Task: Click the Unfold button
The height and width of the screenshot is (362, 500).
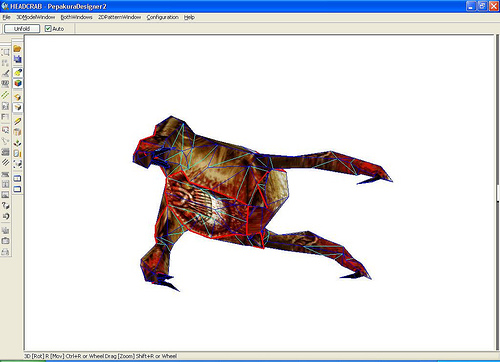Action: click(22, 29)
